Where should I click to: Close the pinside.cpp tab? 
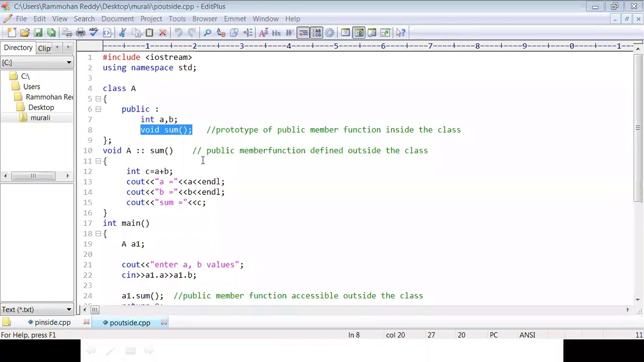(x=86, y=322)
